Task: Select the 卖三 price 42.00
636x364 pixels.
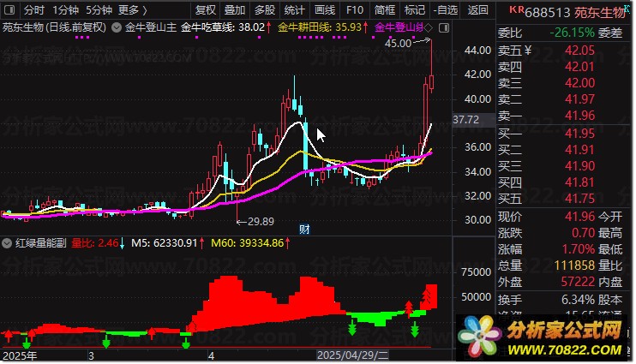Action: (579, 83)
